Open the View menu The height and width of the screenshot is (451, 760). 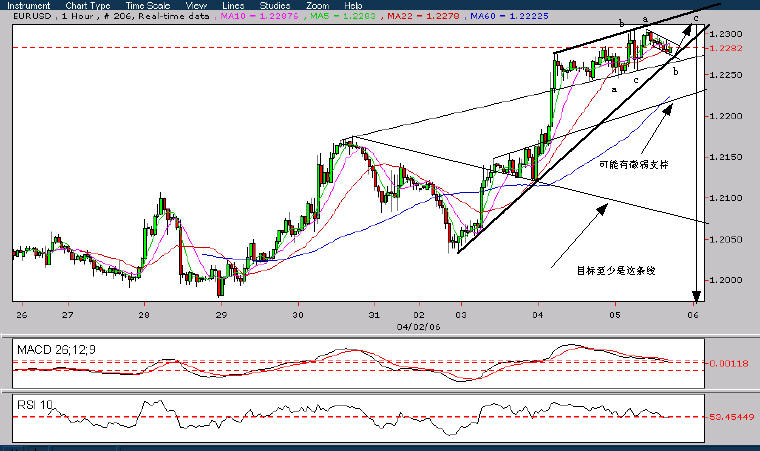pos(196,6)
